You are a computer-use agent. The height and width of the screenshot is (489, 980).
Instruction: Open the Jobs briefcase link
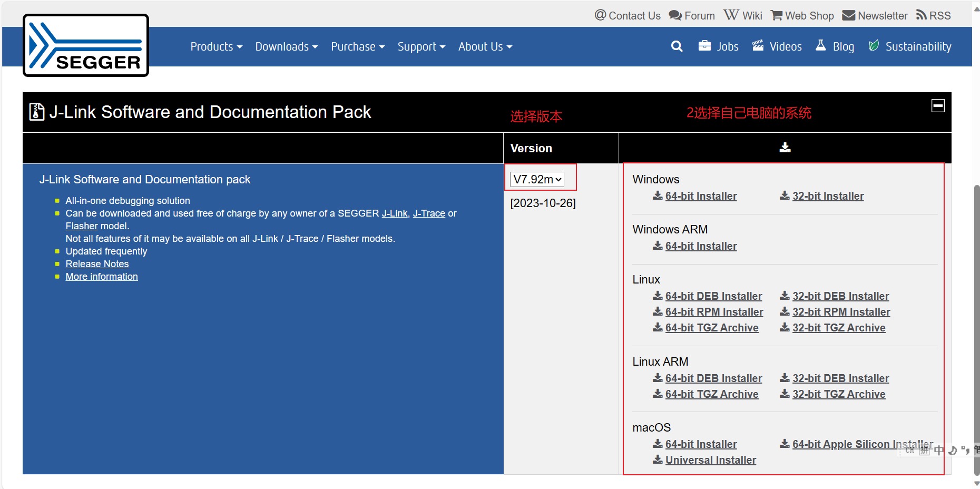point(718,46)
